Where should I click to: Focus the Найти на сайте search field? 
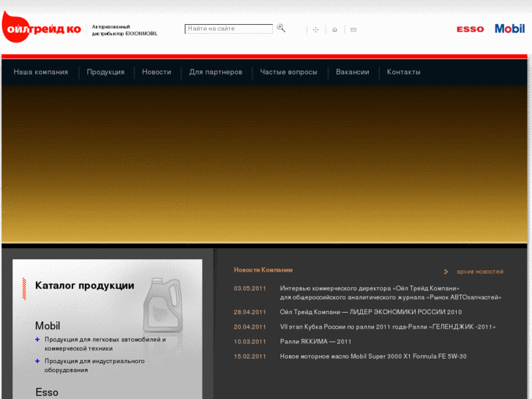[x=228, y=29]
